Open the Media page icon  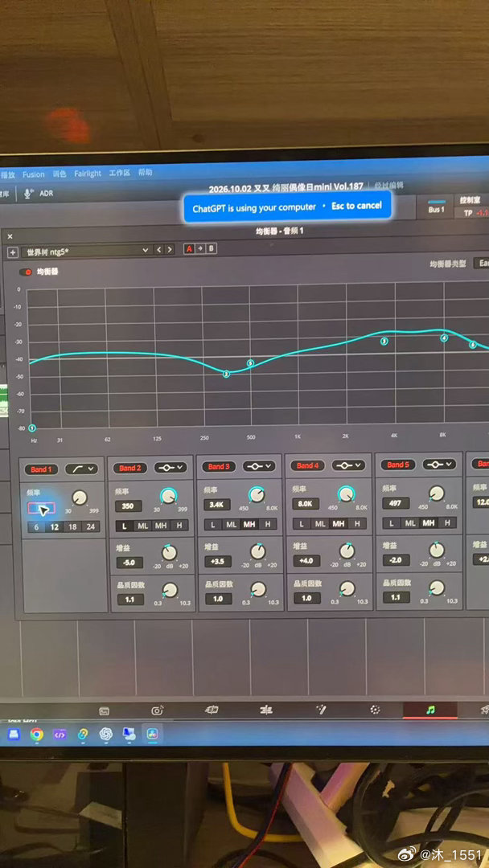[104, 710]
